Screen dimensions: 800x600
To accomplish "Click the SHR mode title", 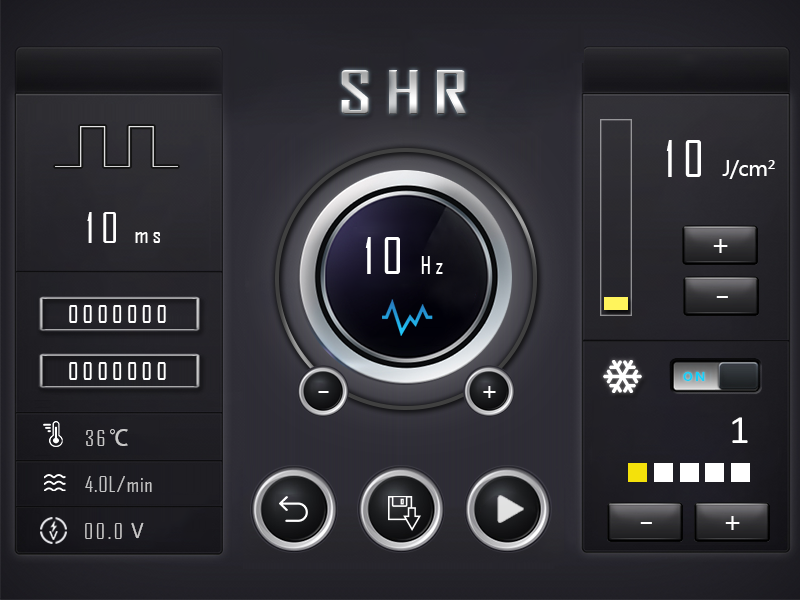I will 403,92.
